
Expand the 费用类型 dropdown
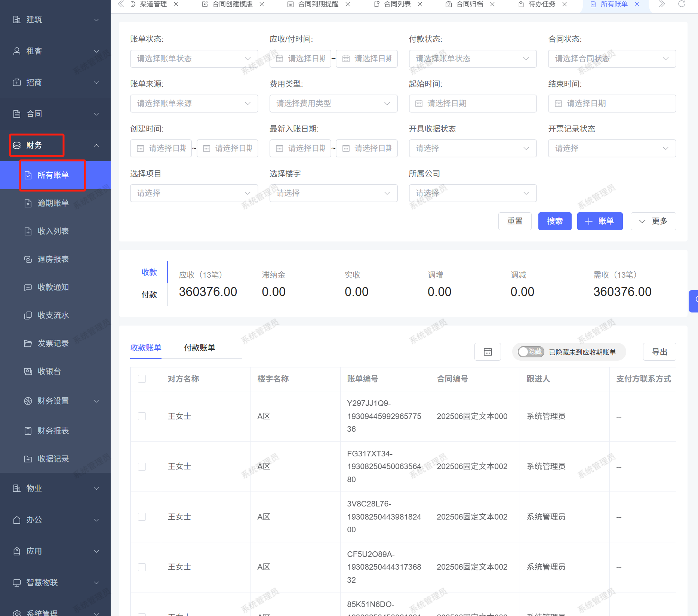pyautogui.click(x=333, y=104)
